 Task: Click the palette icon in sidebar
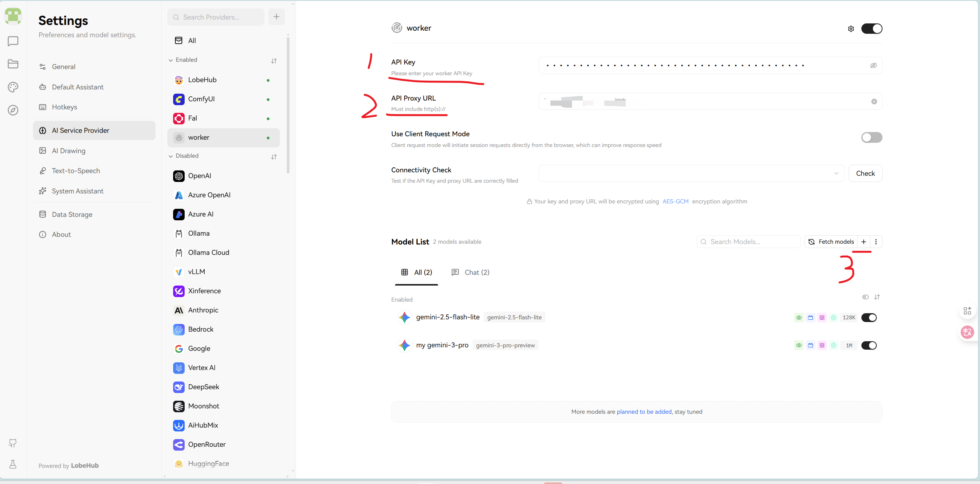tap(13, 87)
